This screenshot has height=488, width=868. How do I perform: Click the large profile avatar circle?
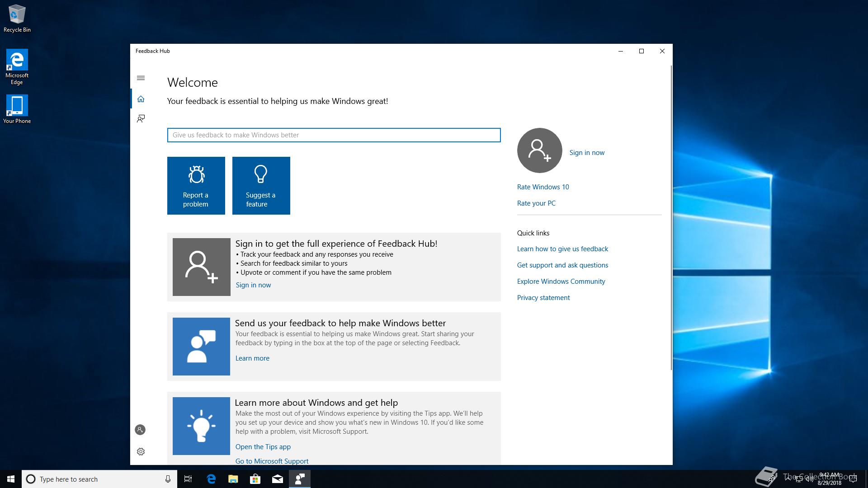pyautogui.click(x=540, y=150)
